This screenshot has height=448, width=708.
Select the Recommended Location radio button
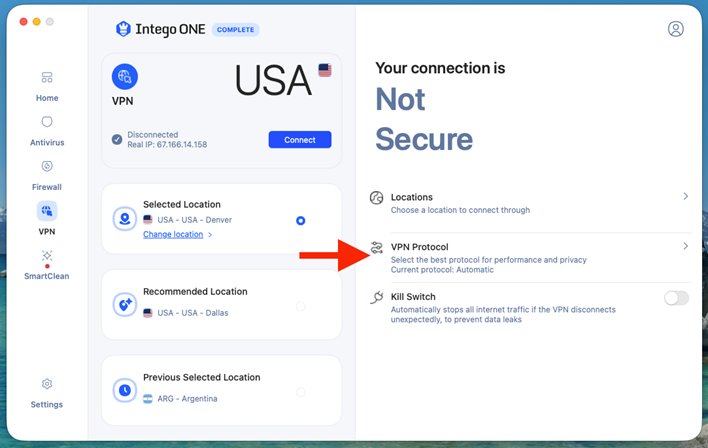pos(301,306)
